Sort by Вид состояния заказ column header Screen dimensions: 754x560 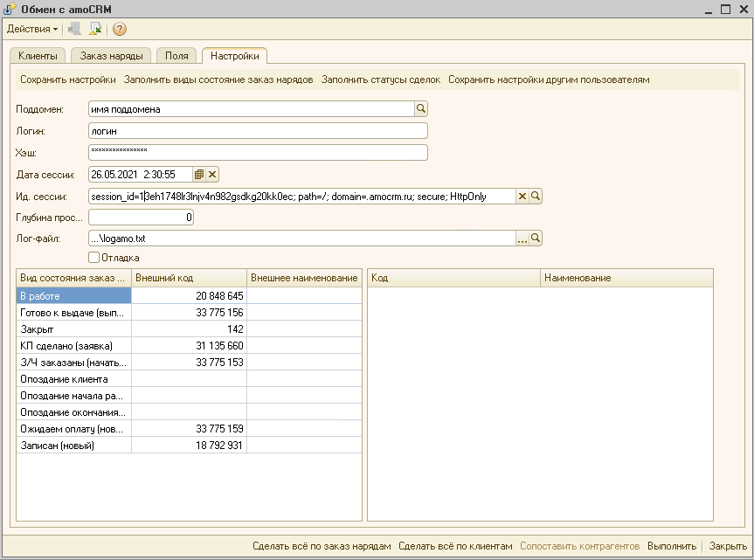(x=73, y=278)
